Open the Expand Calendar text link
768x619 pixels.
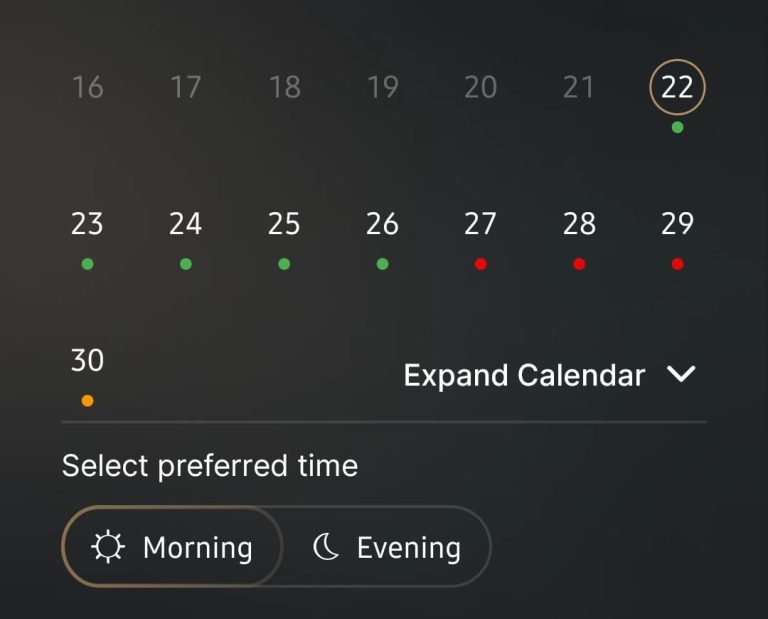[x=524, y=376]
